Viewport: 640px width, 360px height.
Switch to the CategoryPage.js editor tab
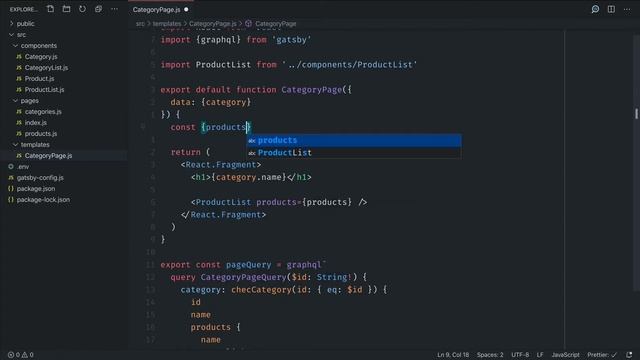[x=156, y=9]
